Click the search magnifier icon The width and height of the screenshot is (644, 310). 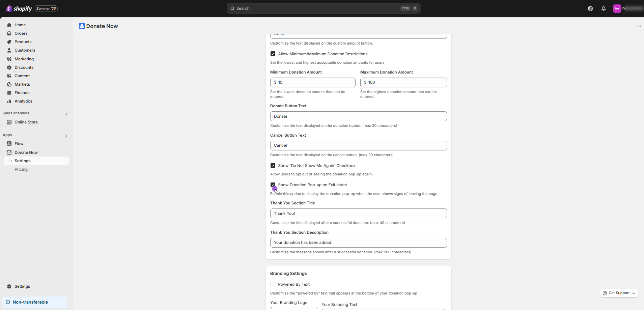click(x=232, y=8)
